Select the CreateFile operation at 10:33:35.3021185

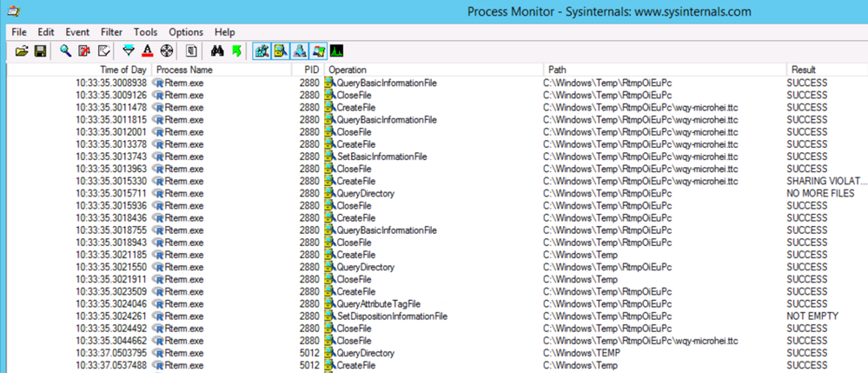[356, 255]
